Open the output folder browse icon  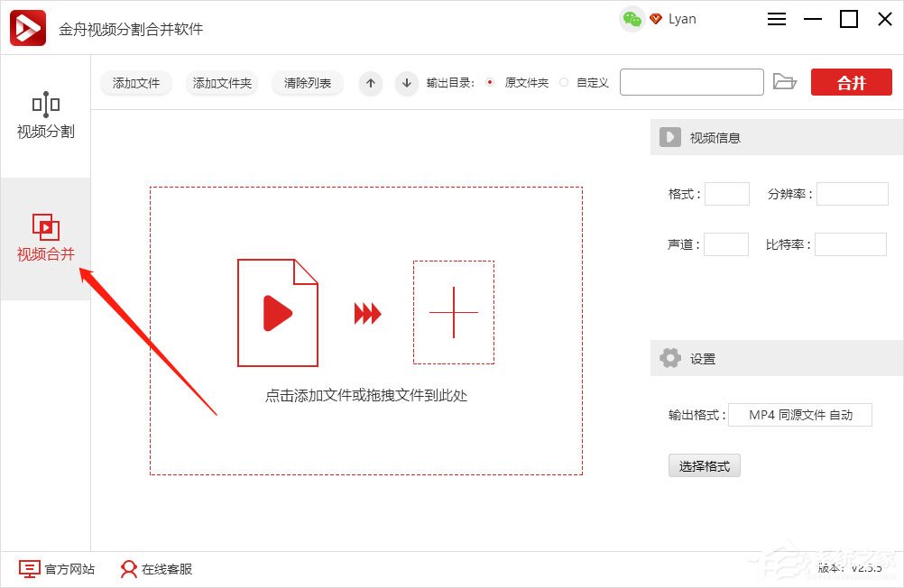point(785,81)
